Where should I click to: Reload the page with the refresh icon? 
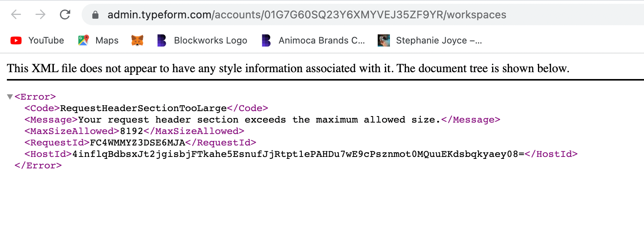click(x=65, y=15)
